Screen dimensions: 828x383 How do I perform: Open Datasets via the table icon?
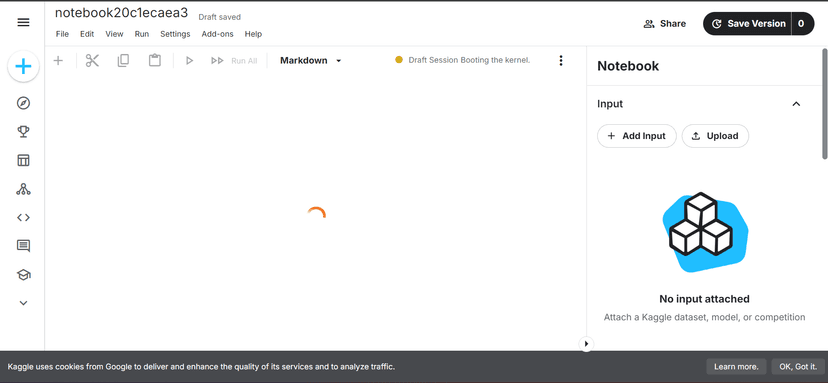point(23,161)
